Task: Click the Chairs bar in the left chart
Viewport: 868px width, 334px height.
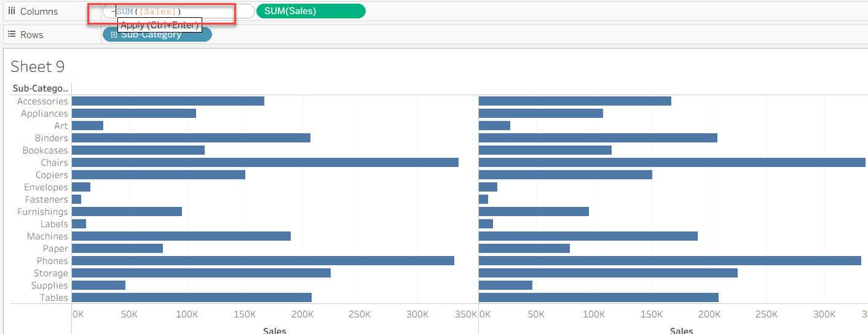Action: 265,163
